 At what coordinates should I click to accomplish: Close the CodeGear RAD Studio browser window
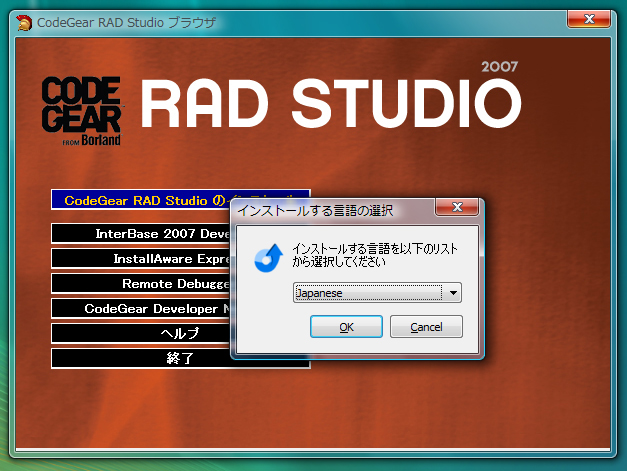(x=589, y=19)
